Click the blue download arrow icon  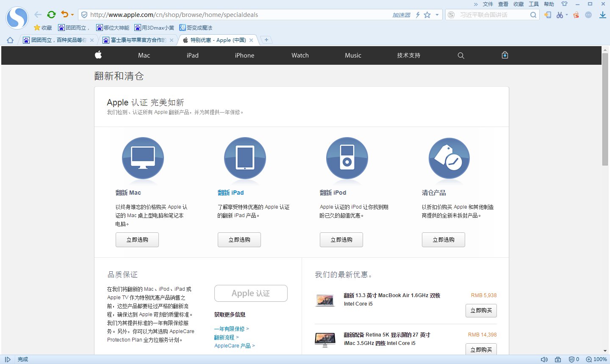(602, 15)
